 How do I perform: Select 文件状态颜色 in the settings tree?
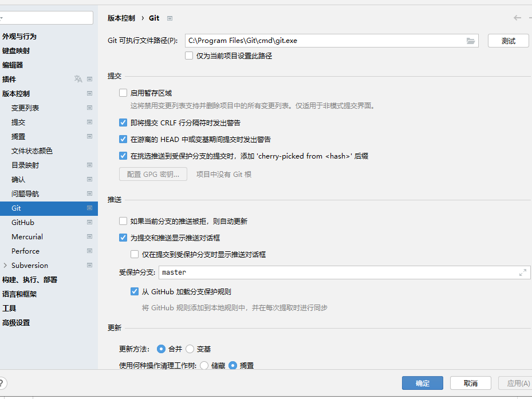tap(32, 151)
